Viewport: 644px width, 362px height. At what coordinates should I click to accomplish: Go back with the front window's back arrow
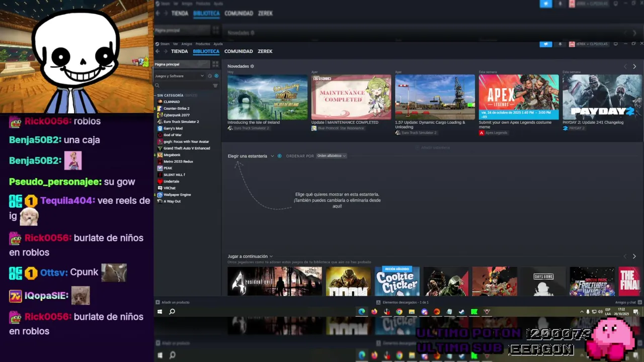[157, 51]
